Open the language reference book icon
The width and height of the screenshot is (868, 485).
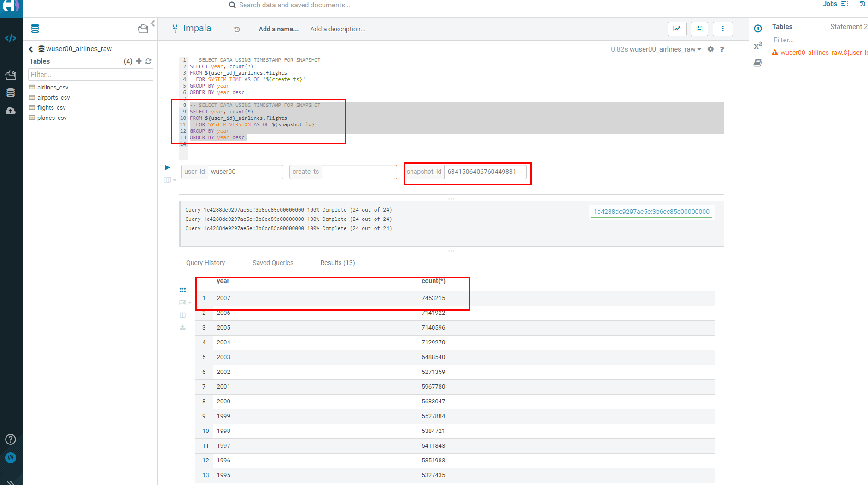coord(757,62)
